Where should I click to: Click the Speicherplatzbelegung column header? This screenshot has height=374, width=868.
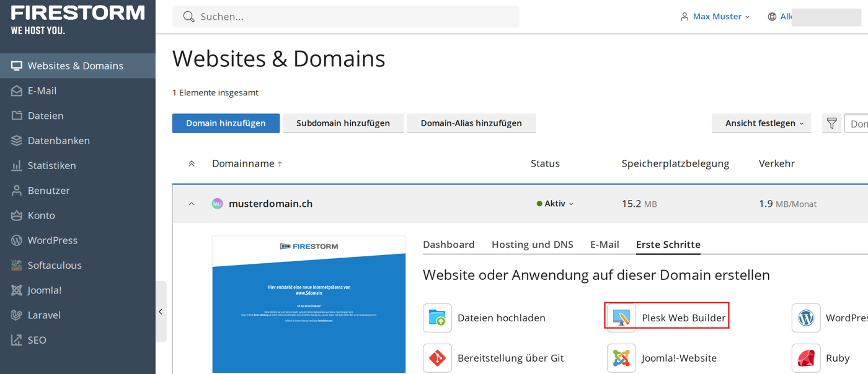(x=675, y=163)
